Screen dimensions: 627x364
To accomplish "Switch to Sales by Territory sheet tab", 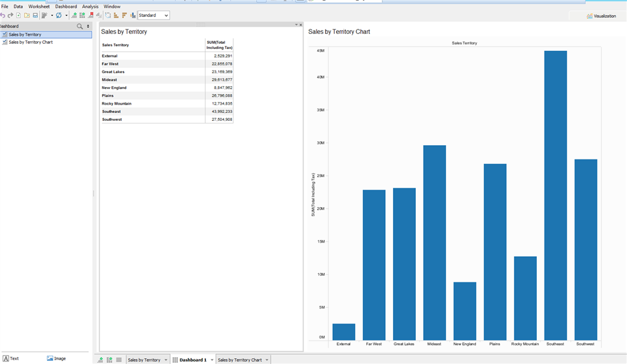I will (x=144, y=359).
